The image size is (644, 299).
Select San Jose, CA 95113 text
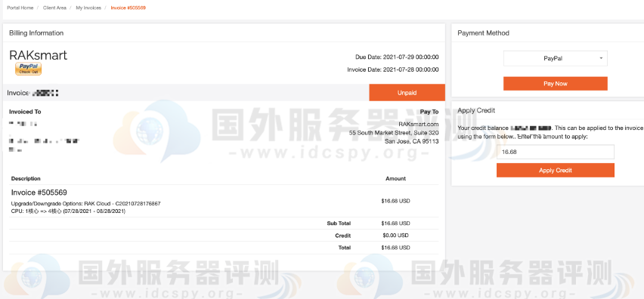411,141
